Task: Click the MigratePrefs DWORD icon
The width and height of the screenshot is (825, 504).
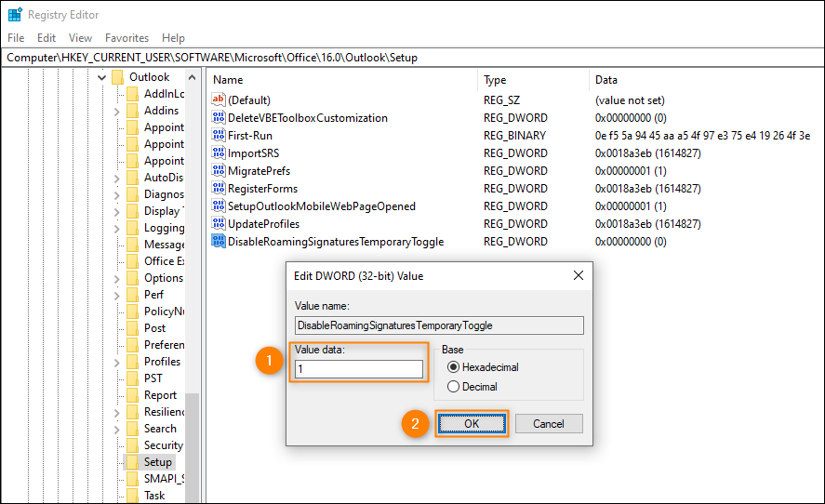Action: (x=219, y=170)
